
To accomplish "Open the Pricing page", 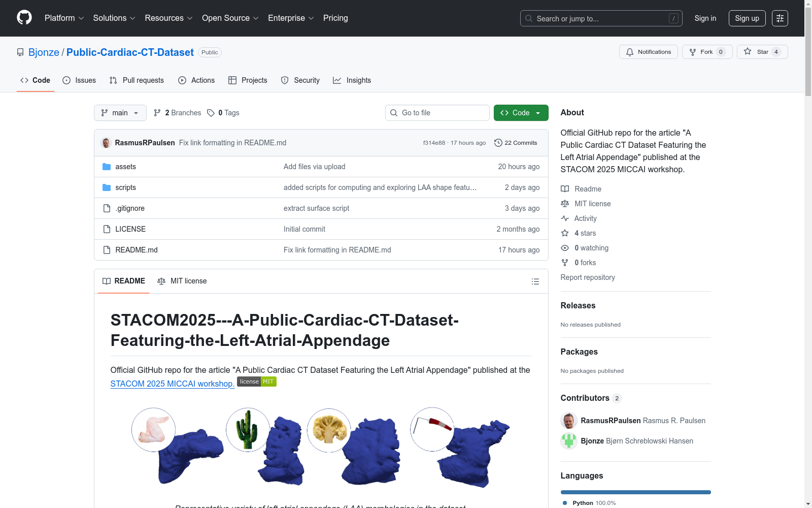I will [x=335, y=18].
